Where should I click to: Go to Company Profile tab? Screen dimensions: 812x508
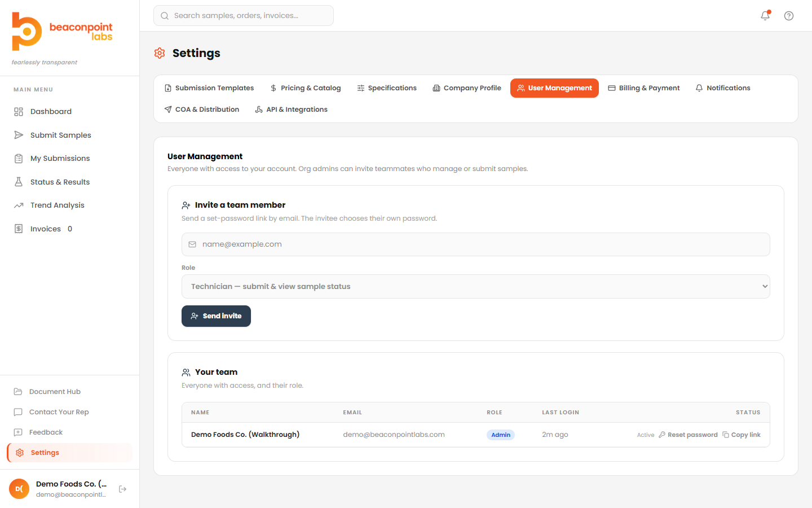tap(466, 88)
